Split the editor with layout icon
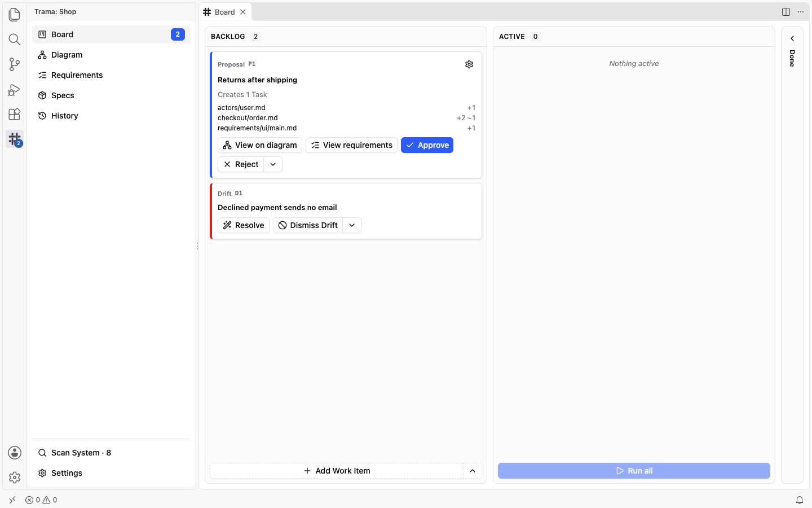Screen dimensions: 812x508 (786, 12)
